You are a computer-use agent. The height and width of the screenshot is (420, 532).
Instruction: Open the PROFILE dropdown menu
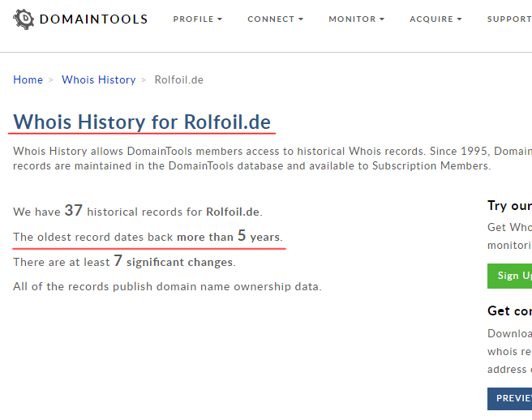[197, 19]
